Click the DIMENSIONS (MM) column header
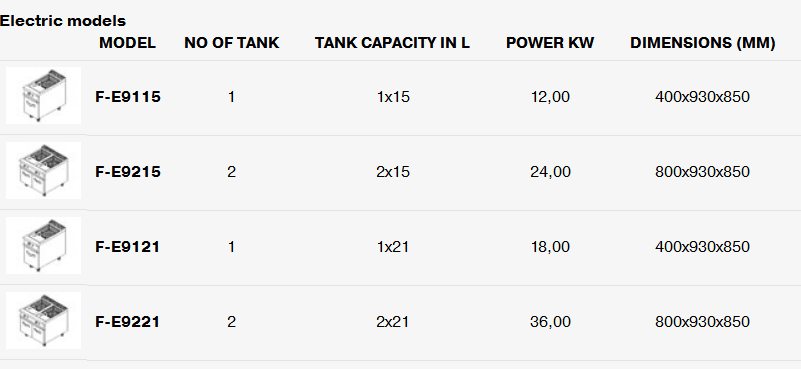 pos(702,43)
